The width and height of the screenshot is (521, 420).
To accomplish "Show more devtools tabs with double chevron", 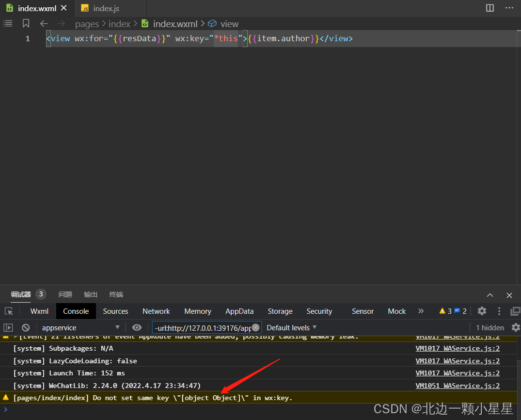I will pos(421,311).
